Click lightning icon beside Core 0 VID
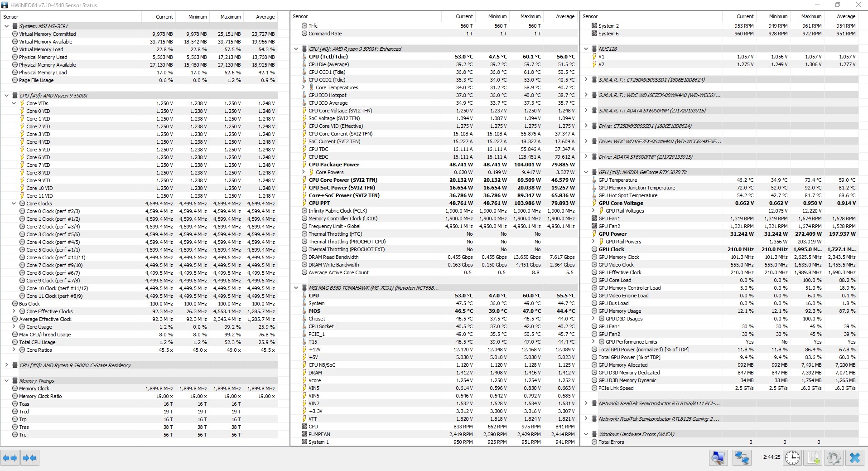Screen dimensions: 868x471 pyautogui.click(x=22, y=111)
